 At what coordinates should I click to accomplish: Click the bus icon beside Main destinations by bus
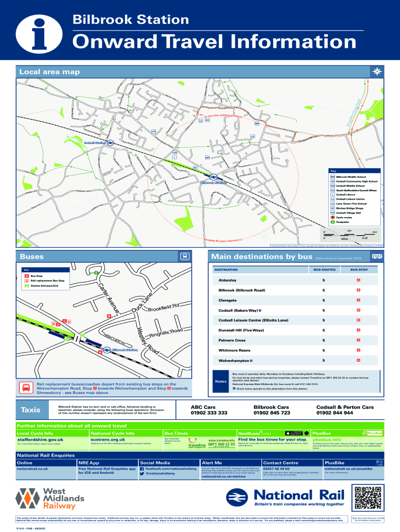coord(377,257)
